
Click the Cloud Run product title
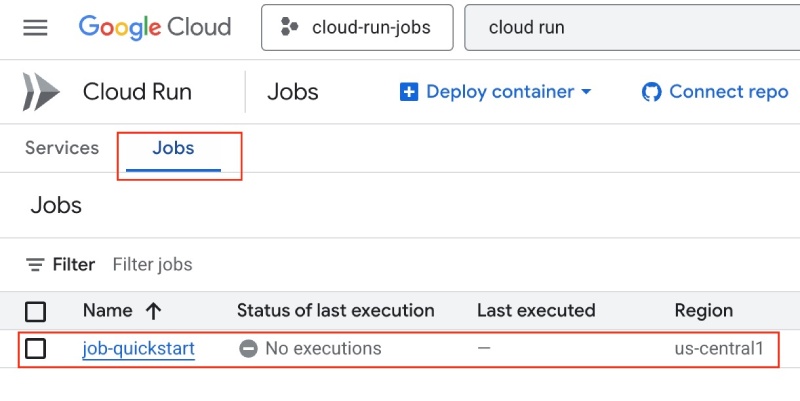pos(137,92)
